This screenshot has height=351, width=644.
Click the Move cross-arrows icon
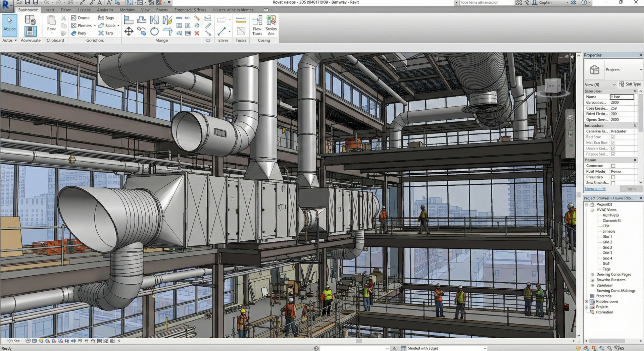coord(129,32)
